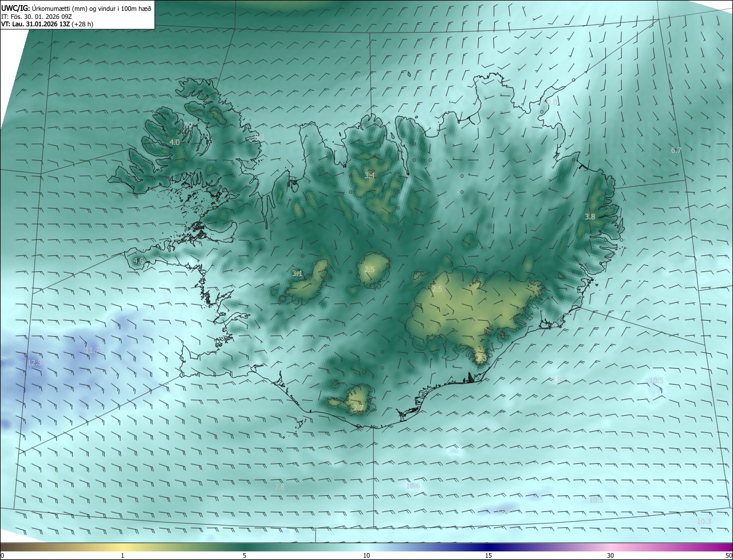Click the 2.5 label on the large southeast glacier

click(x=437, y=289)
